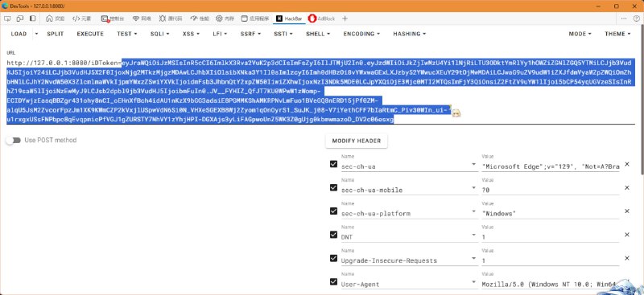
Task: Click the MODIFY HEADER button
Action: (x=357, y=141)
